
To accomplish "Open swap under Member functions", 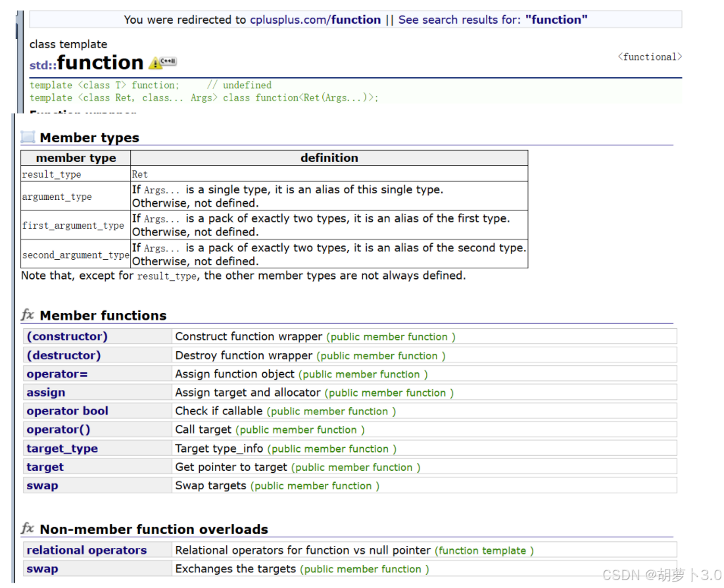I will pyautogui.click(x=42, y=485).
